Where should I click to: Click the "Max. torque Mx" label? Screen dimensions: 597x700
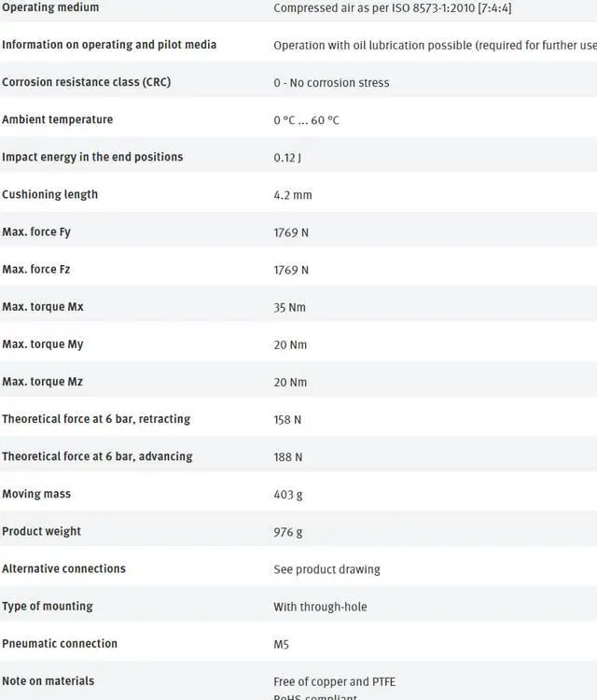pos(43,306)
